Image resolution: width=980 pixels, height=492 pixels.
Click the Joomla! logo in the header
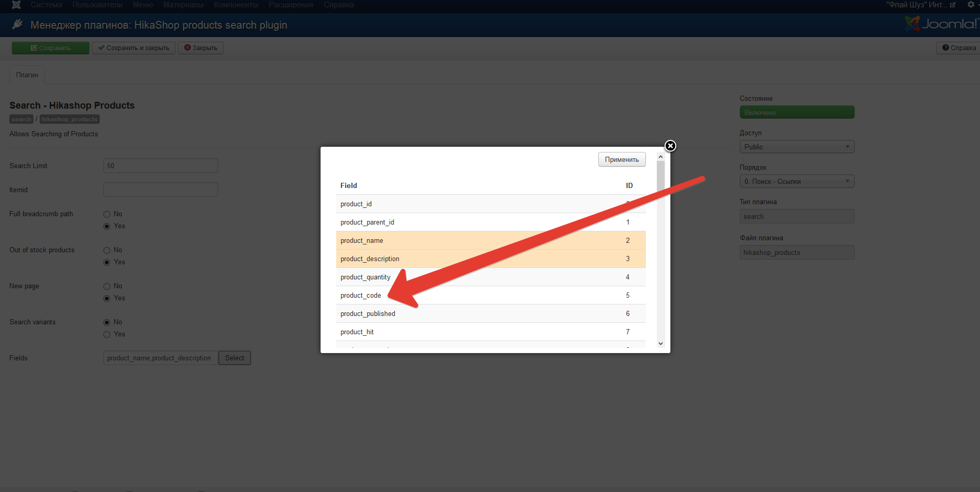tap(941, 24)
